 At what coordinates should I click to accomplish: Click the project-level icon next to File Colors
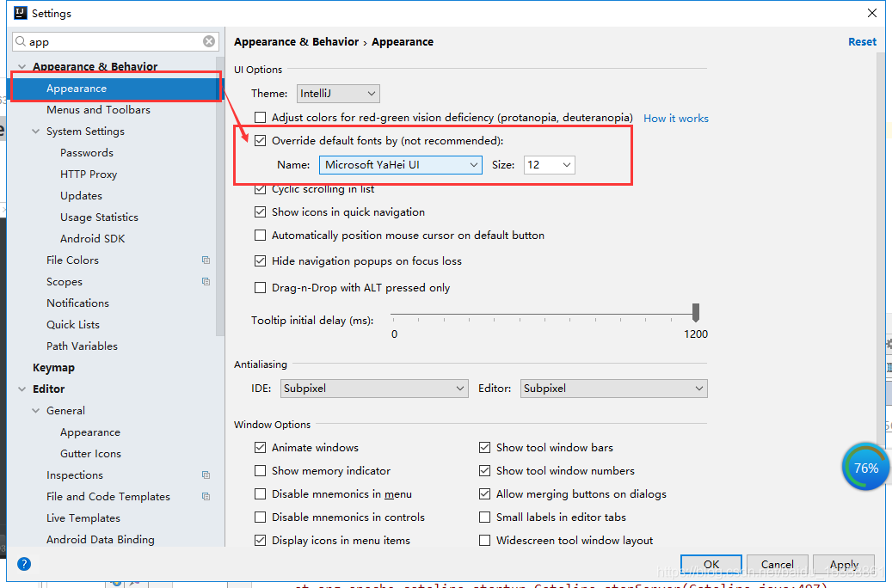point(206,260)
